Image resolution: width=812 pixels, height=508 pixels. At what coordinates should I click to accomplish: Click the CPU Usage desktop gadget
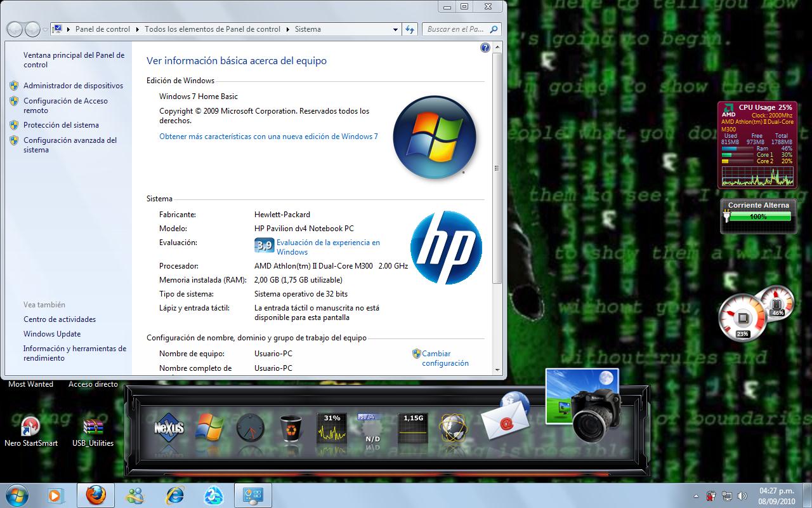pos(756,144)
